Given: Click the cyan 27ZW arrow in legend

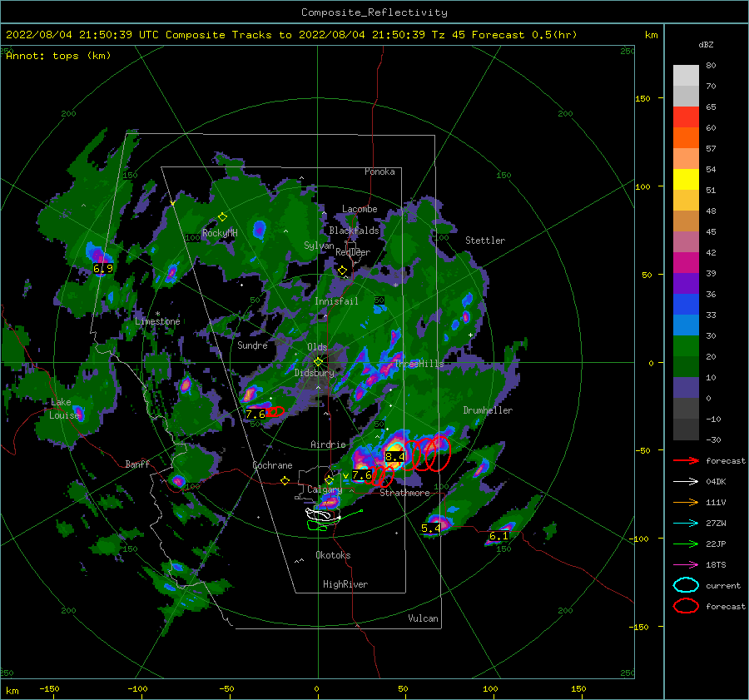Looking at the screenshot, I should click(686, 524).
